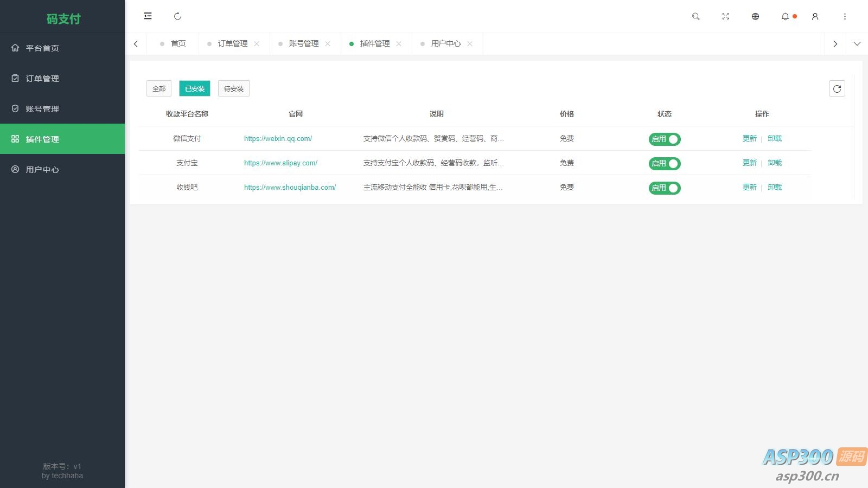Close the 账号管理 tab
Image resolution: width=868 pixels, height=488 pixels.
pos(328,43)
